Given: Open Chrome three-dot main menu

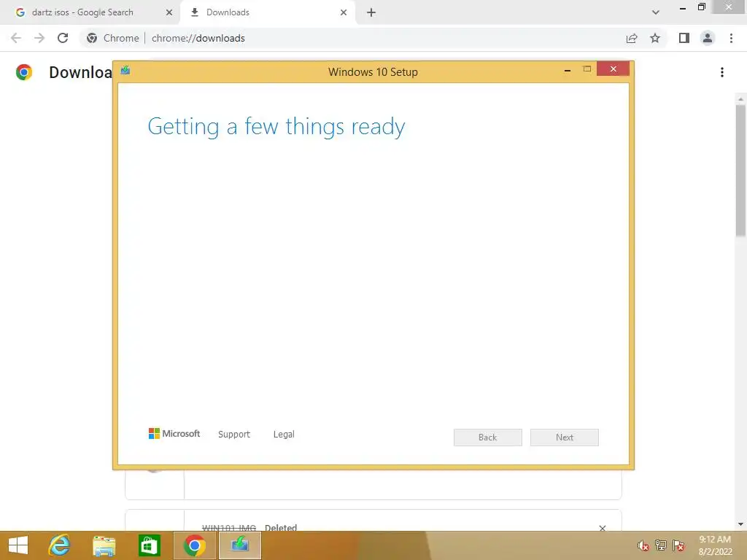Looking at the screenshot, I should 731,38.
